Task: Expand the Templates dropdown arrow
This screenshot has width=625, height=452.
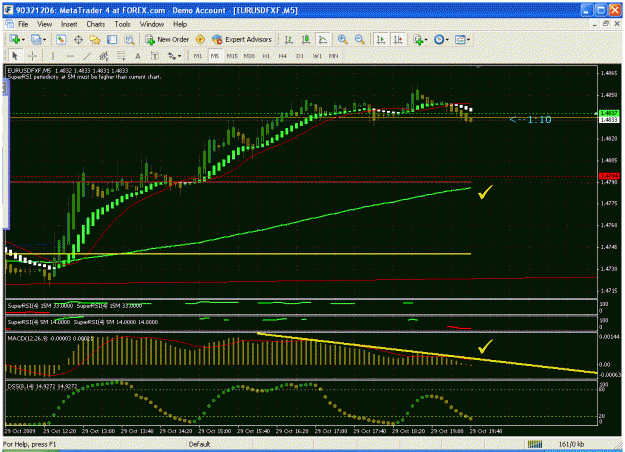Action: [468, 40]
